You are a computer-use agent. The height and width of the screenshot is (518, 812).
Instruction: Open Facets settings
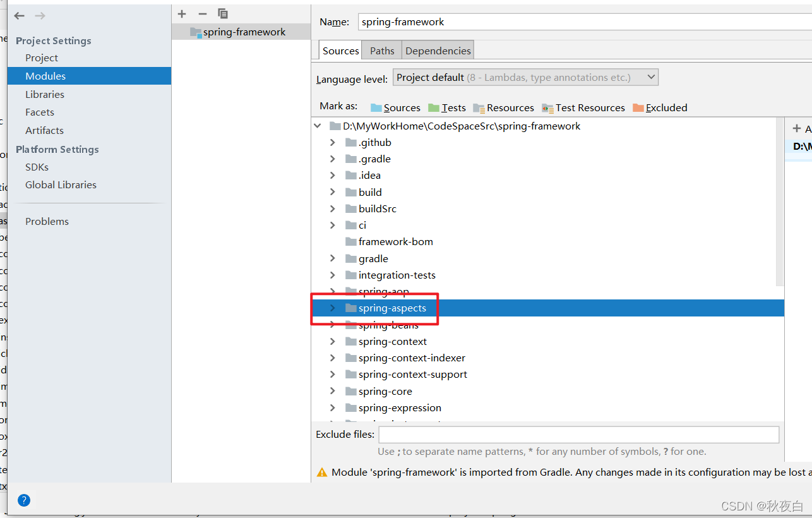point(40,112)
